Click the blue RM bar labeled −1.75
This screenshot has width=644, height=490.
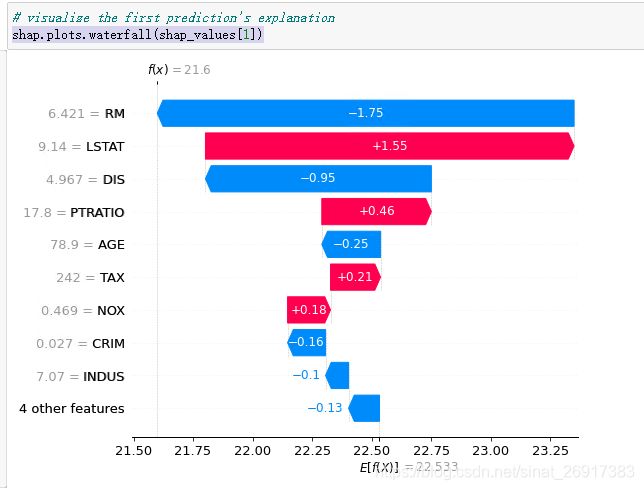pyautogui.click(x=366, y=113)
